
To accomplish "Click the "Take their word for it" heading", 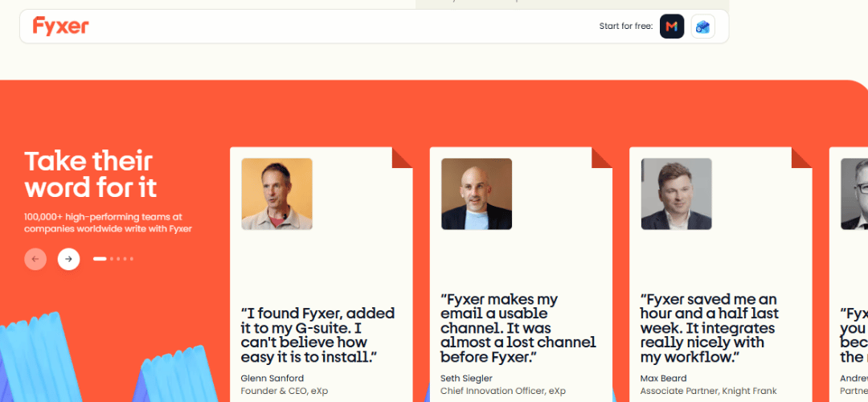I will (90, 174).
